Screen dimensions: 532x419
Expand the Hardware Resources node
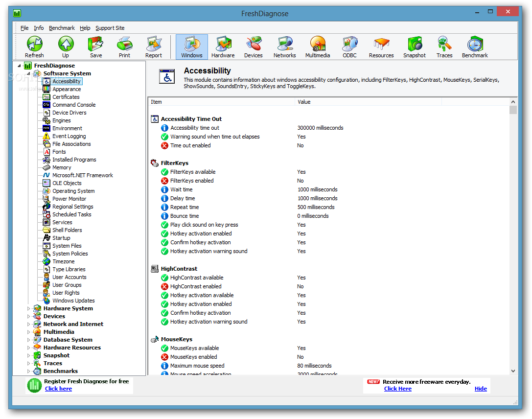[28, 348]
